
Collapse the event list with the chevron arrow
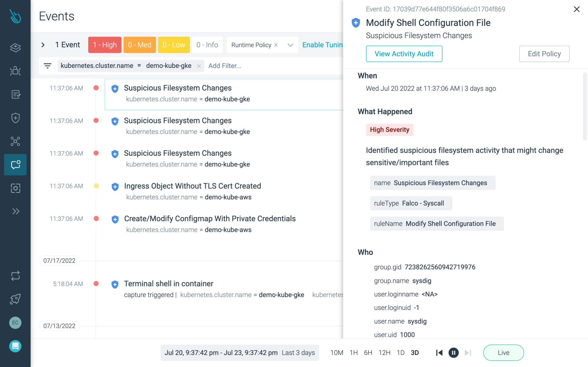43,45
